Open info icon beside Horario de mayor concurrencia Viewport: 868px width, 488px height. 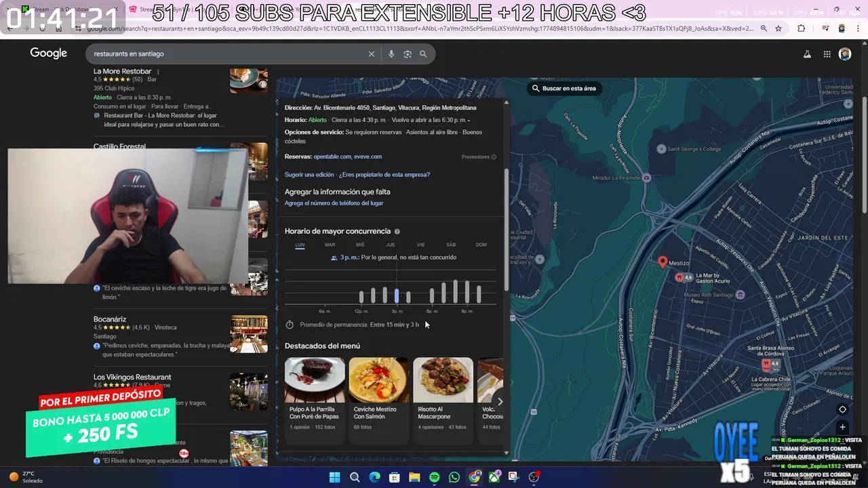click(x=397, y=232)
